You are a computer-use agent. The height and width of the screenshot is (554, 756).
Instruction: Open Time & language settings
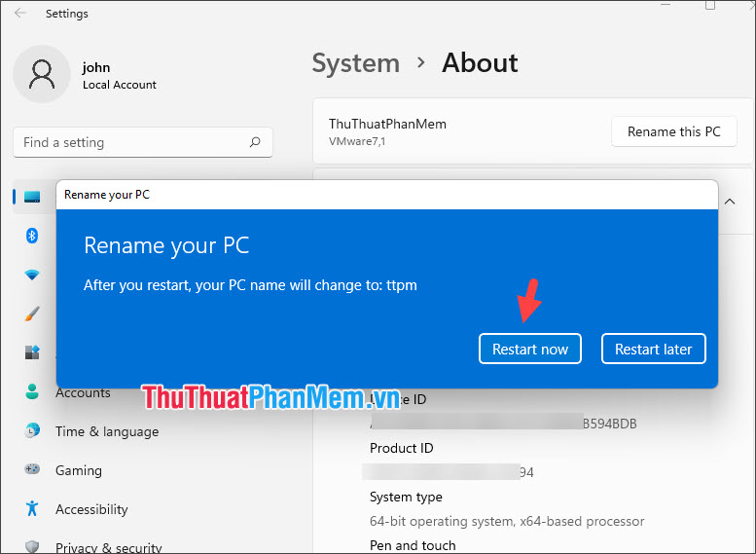[107, 431]
